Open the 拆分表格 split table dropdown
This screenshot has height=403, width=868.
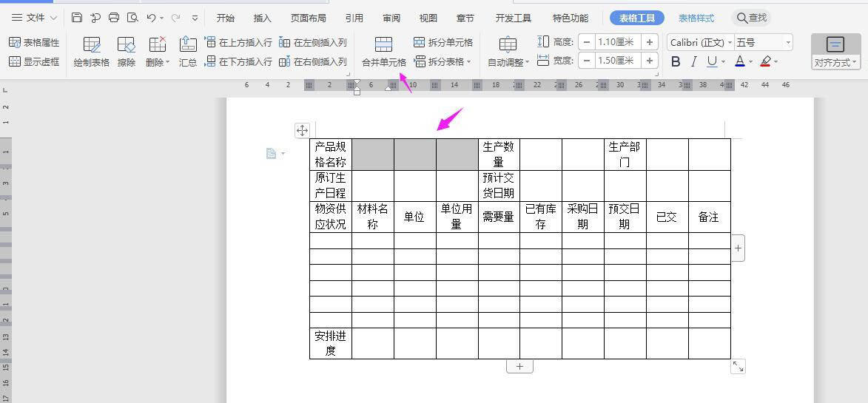(x=443, y=61)
